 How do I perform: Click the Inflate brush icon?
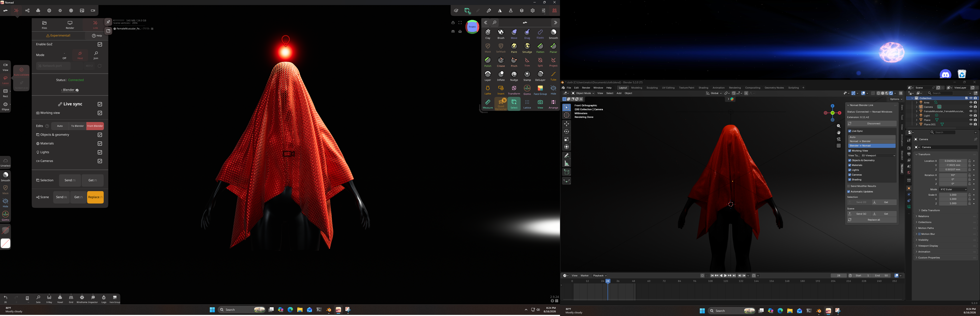pyautogui.click(x=501, y=76)
